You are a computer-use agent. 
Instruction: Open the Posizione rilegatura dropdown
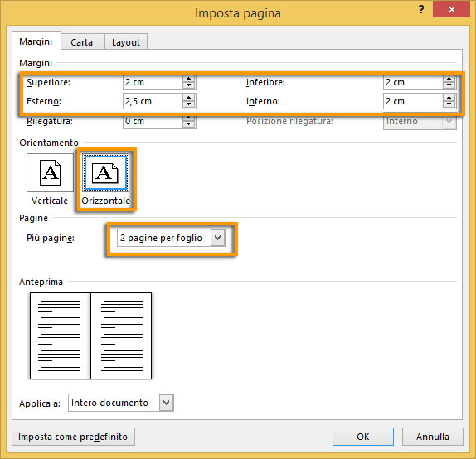[449, 121]
